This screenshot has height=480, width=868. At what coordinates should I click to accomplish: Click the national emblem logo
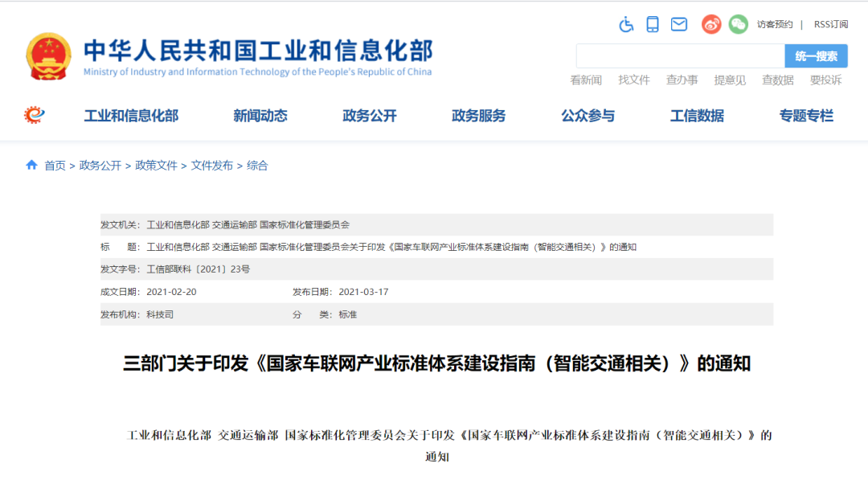tap(48, 55)
